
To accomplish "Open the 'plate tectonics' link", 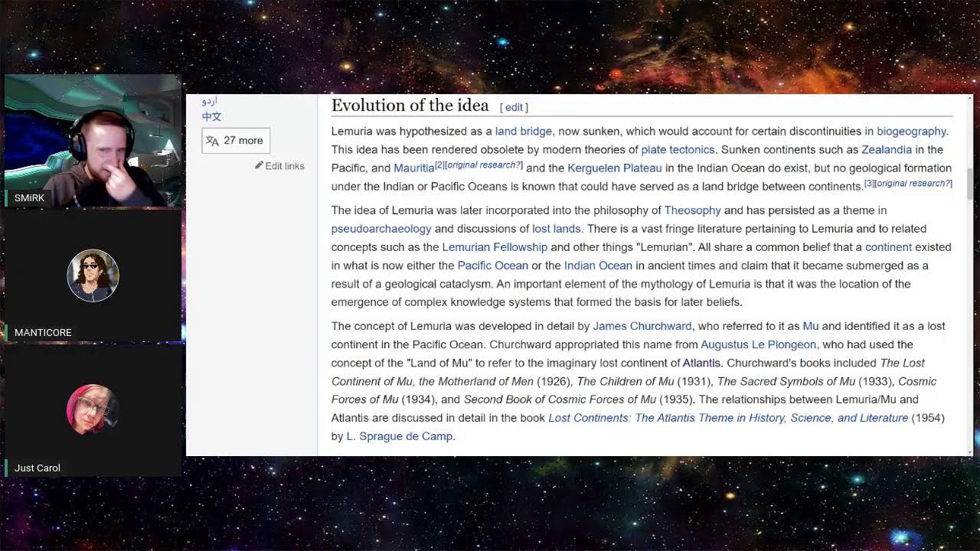I will pos(678,149).
